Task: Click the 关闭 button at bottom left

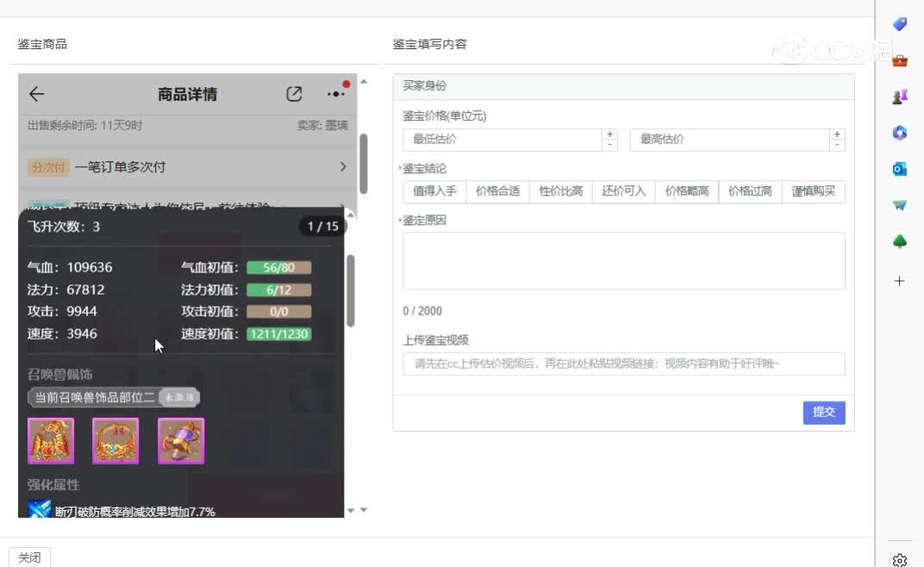Action: point(29,557)
